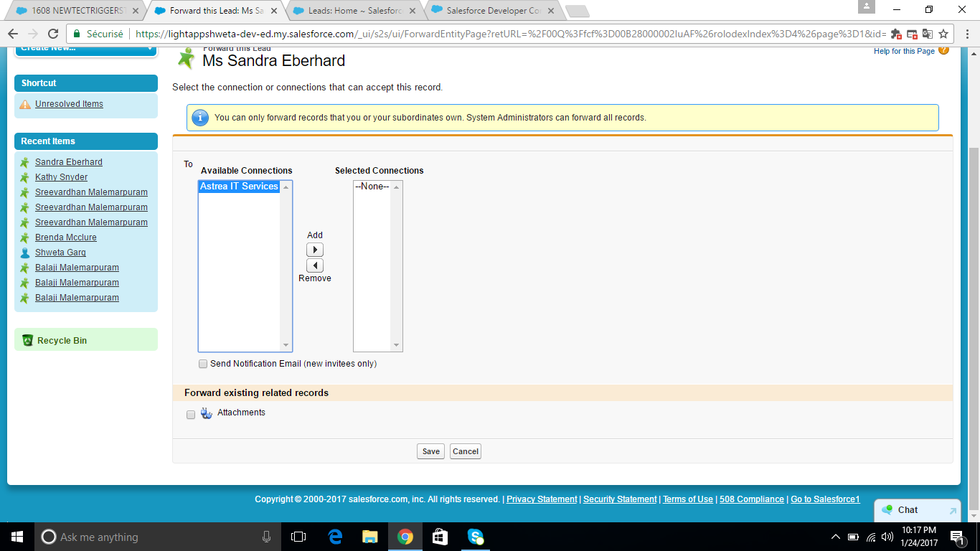Open File Explorer from taskbar
The height and width of the screenshot is (551, 980).
point(370,537)
